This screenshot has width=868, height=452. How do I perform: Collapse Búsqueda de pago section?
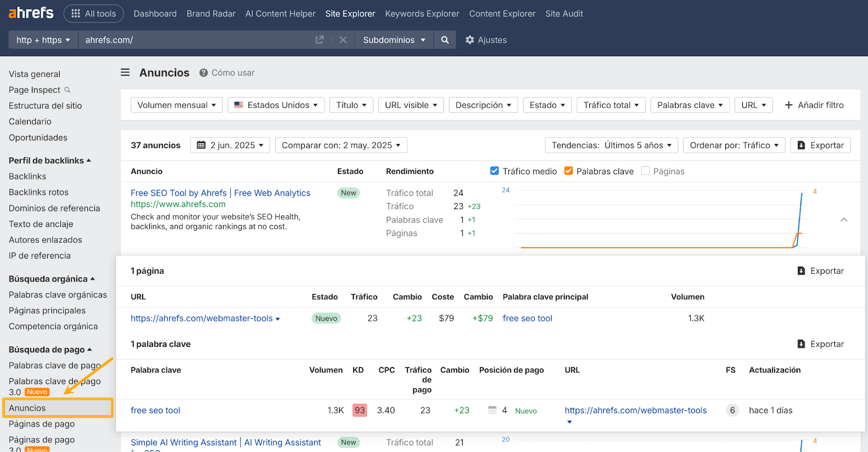point(50,350)
